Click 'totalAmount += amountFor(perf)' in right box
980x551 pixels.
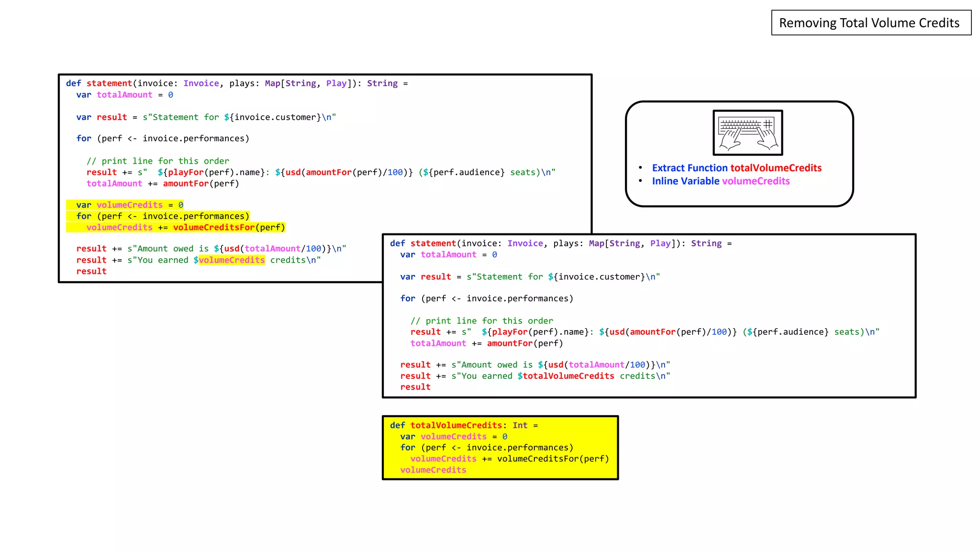pyautogui.click(x=486, y=343)
